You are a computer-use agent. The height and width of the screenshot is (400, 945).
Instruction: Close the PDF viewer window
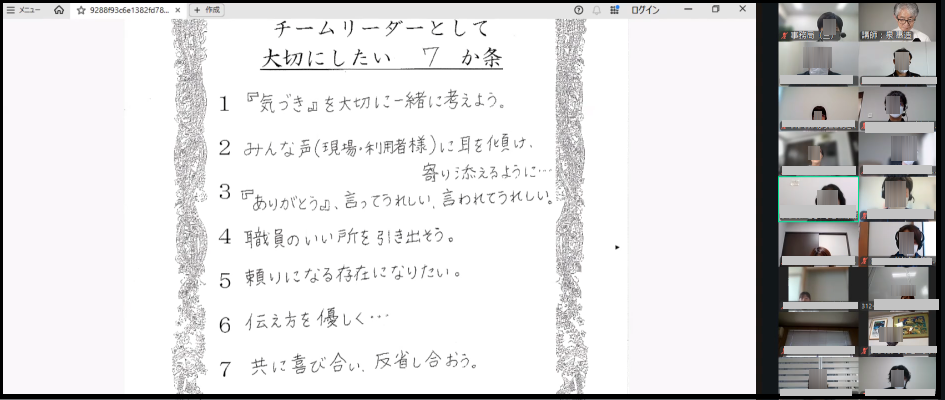pos(743,9)
